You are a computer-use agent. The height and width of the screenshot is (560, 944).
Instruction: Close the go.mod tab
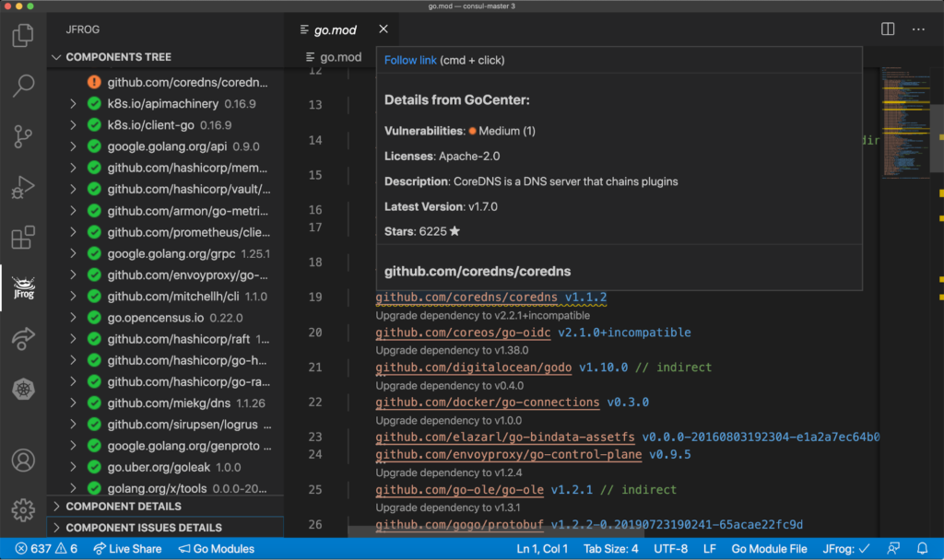click(383, 29)
